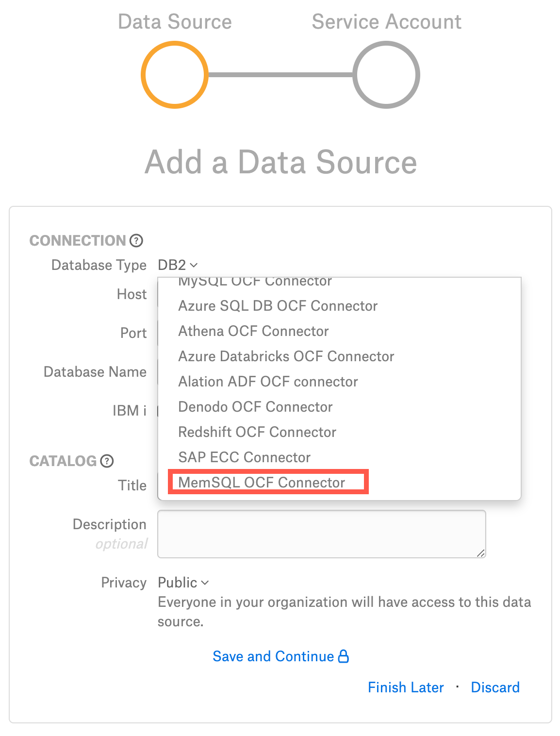Choose Athena OCF Connector from list
The height and width of the screenshot is (736, 560).
tap(253, 331)
